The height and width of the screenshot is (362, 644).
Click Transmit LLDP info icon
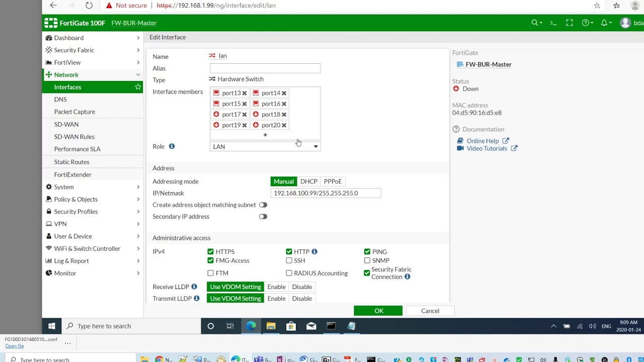(197, 298)
